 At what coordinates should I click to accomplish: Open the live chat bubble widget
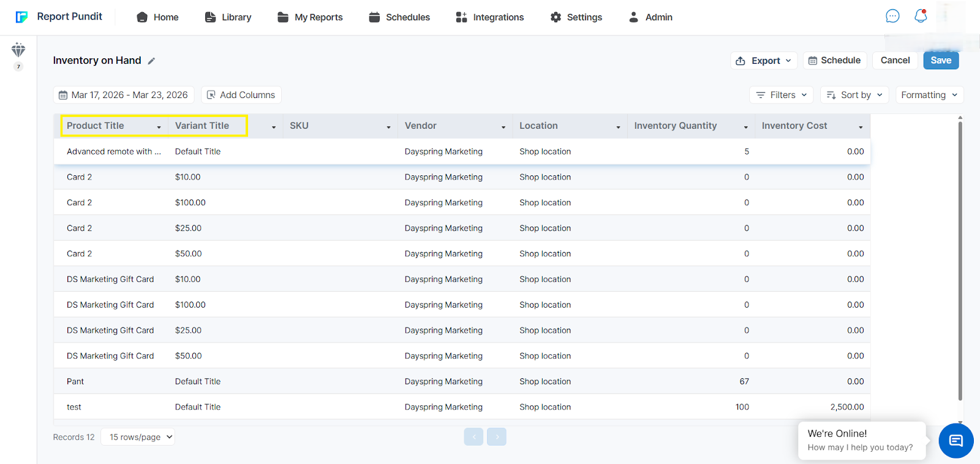coord(956,441)
